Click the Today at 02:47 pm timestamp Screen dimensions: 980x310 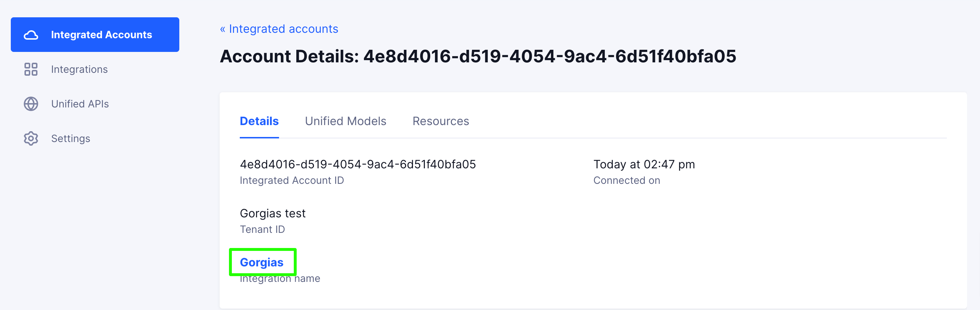(644, 164)
